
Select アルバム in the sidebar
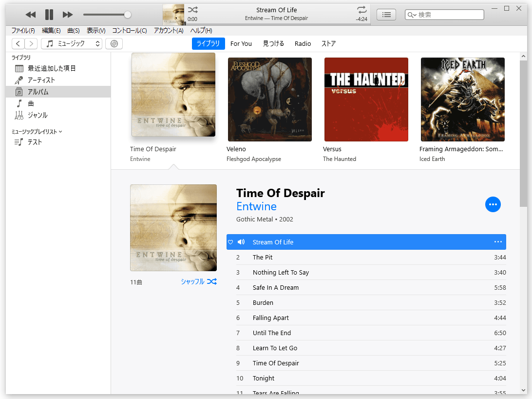58,92
